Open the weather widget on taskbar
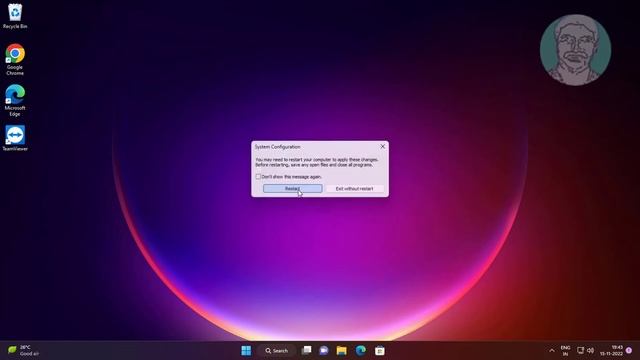The image size is (640, 360). pos(23,351)
